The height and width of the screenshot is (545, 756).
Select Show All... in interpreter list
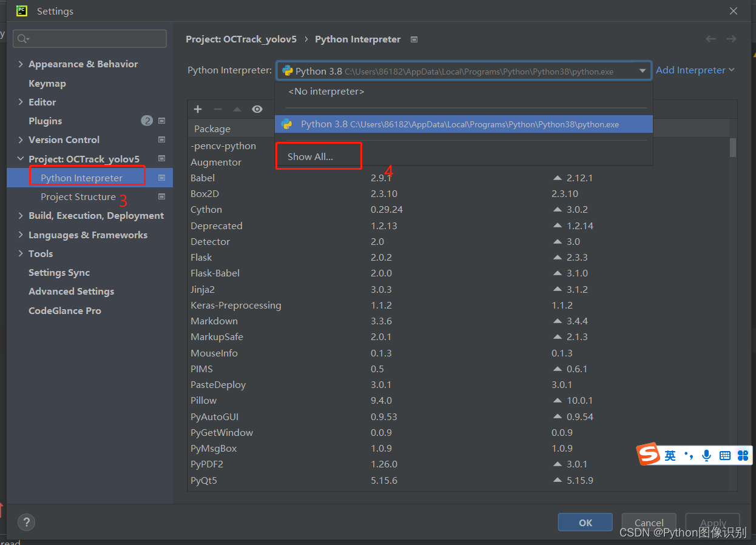click(x=310, y=156)
